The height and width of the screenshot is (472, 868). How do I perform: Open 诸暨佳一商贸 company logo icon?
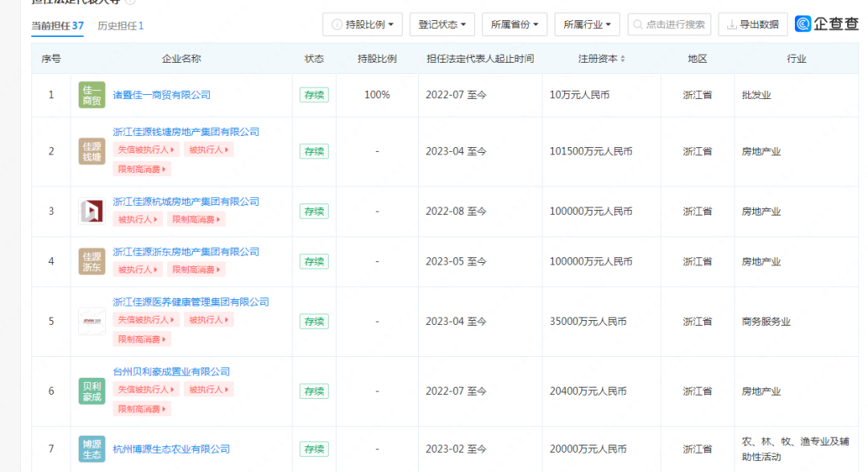(92, 96)
